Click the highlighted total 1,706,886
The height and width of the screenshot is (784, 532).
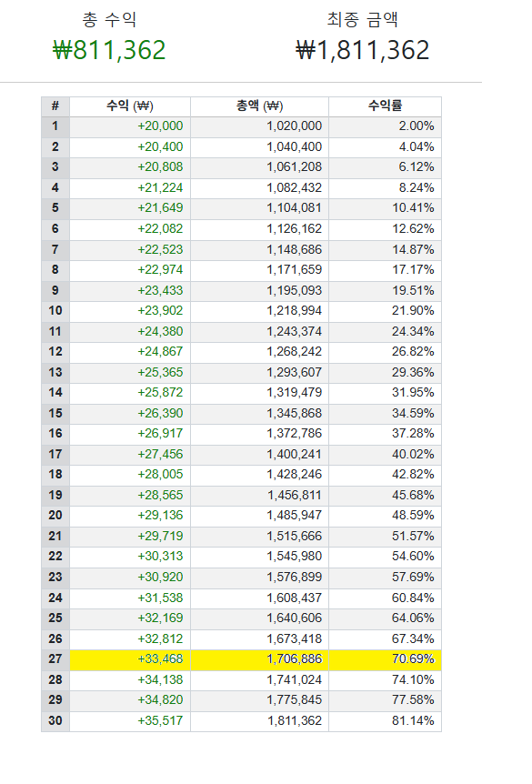295,659
